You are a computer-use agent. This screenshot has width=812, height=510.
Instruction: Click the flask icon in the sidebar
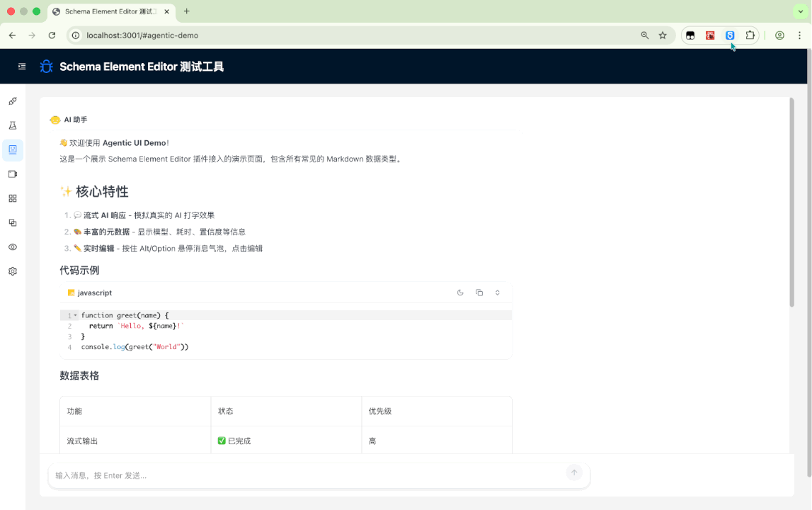pyautogui.click(x=13, y=125)
